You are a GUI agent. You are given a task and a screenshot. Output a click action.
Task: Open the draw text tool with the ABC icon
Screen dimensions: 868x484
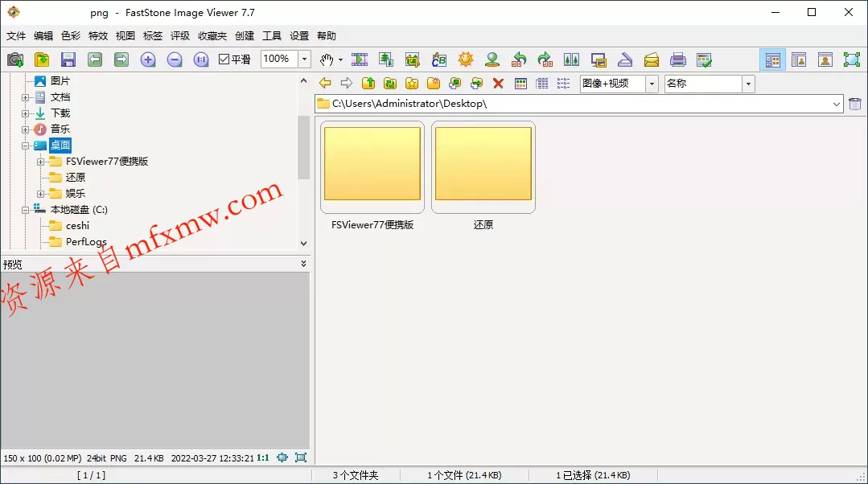tap(439, 59)
